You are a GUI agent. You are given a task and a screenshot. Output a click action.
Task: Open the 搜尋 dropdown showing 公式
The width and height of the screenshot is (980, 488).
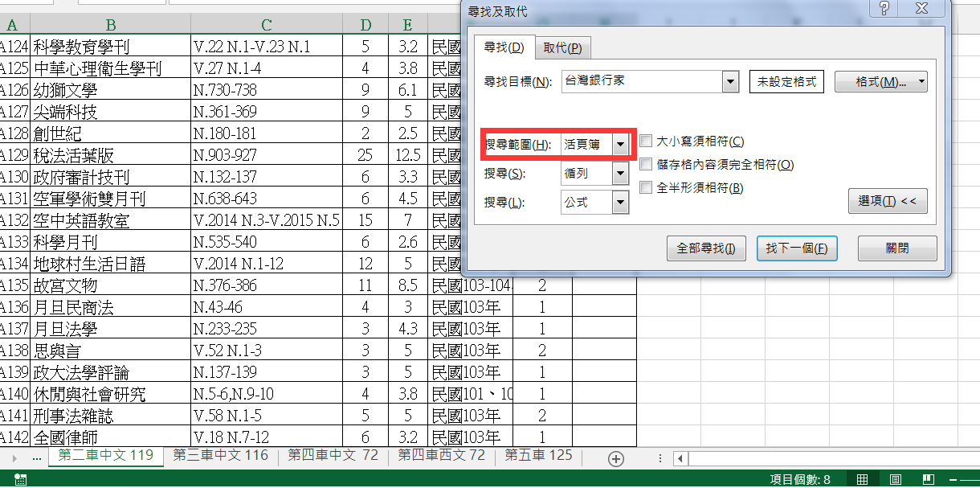(620, 203)
